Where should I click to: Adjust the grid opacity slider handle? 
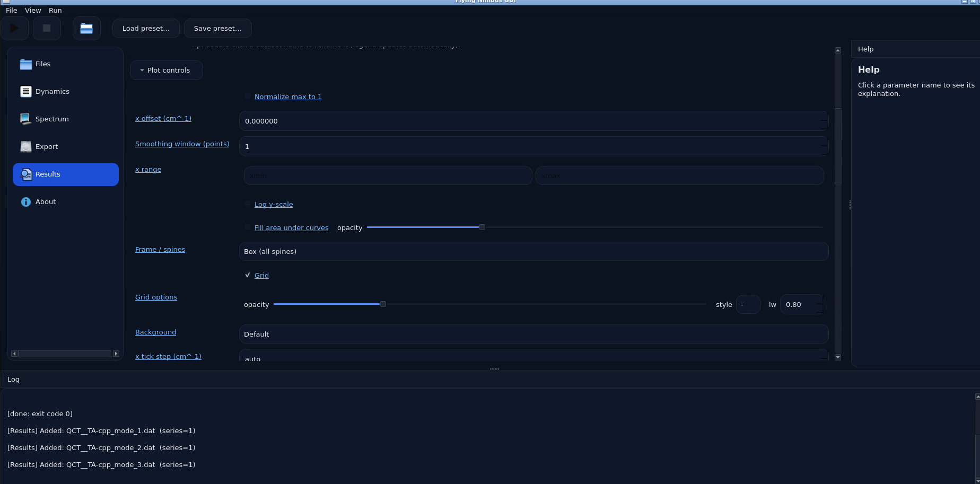pyautogui.click(x=383, y=304)
